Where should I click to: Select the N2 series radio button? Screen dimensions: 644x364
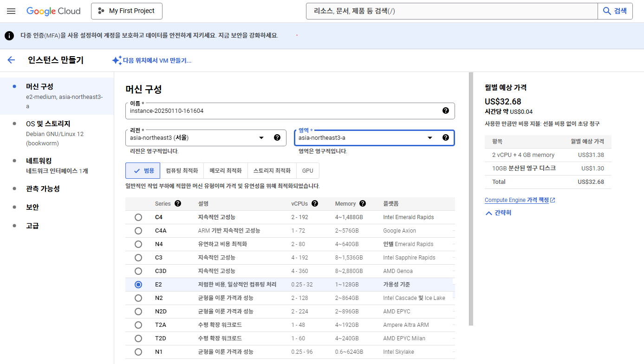coord(138,298)
